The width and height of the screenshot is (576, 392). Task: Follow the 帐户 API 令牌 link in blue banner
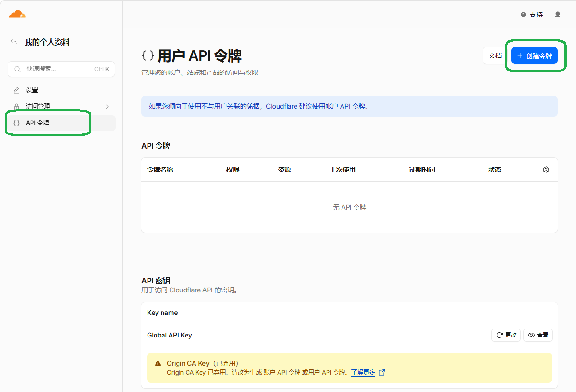pos(345,106)
